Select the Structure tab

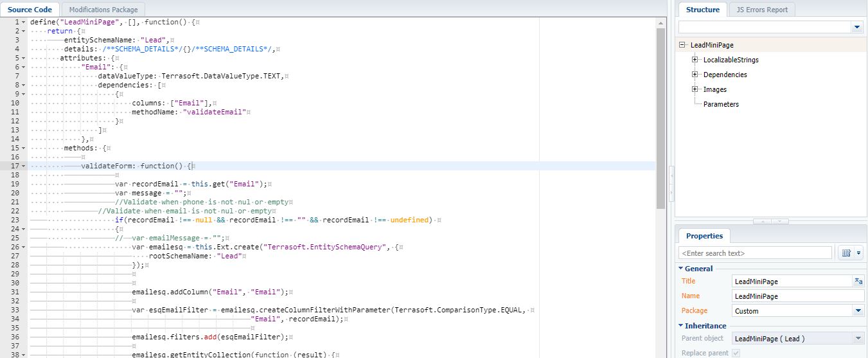[x=702, y=10]
